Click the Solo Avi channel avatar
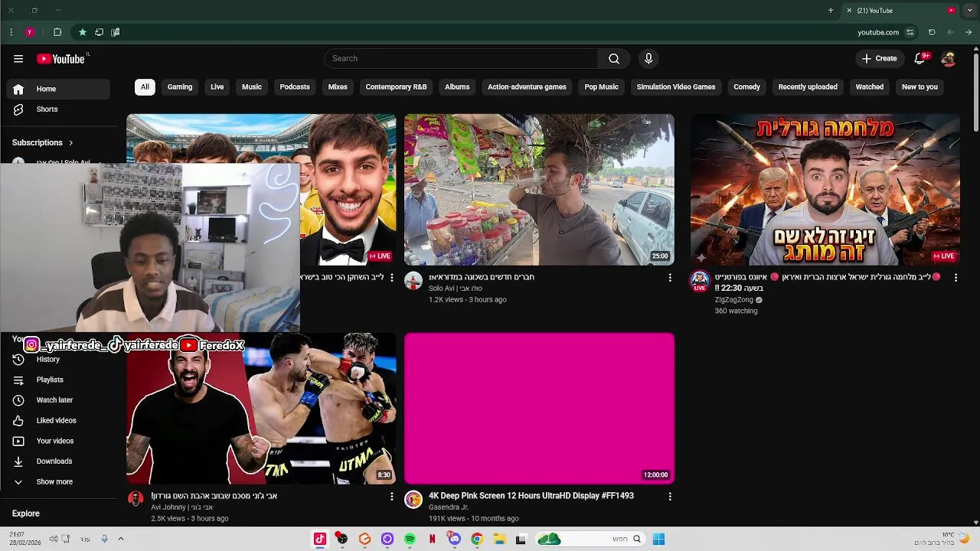Image resolution: width=980 pixels, height=551 pixels. [413, 280]
